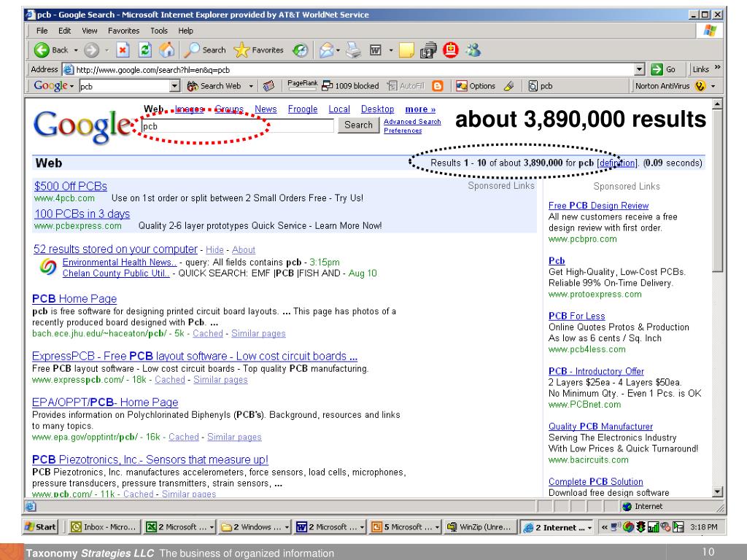Open the Back button history dropdown
747x560 pixels.
75,50
